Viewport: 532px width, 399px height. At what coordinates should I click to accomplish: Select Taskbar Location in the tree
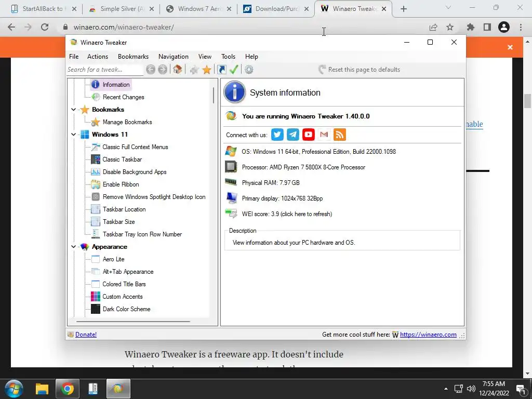point(124,209)
